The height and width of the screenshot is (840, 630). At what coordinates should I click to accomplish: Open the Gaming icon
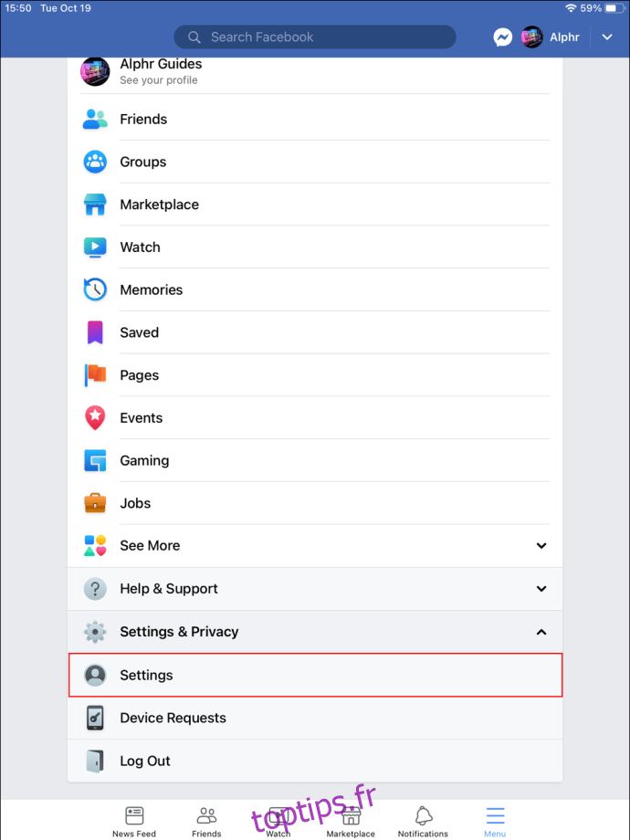tap(95, 461)
